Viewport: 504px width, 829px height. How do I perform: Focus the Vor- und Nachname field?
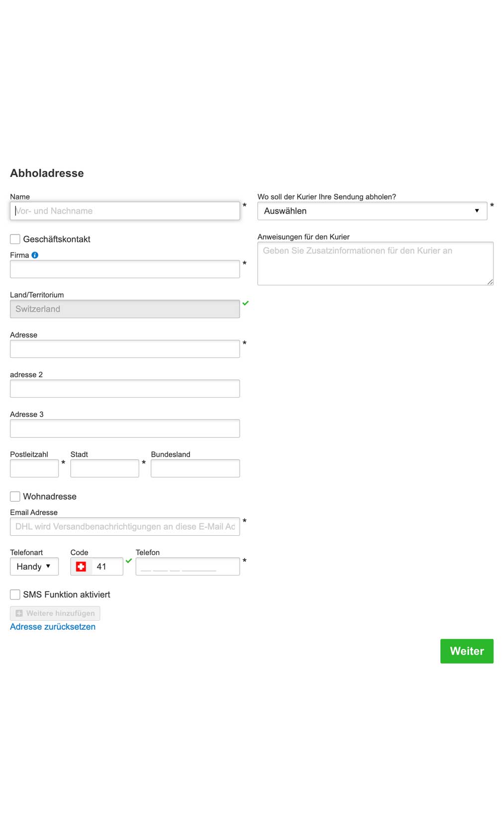point(125,211)
